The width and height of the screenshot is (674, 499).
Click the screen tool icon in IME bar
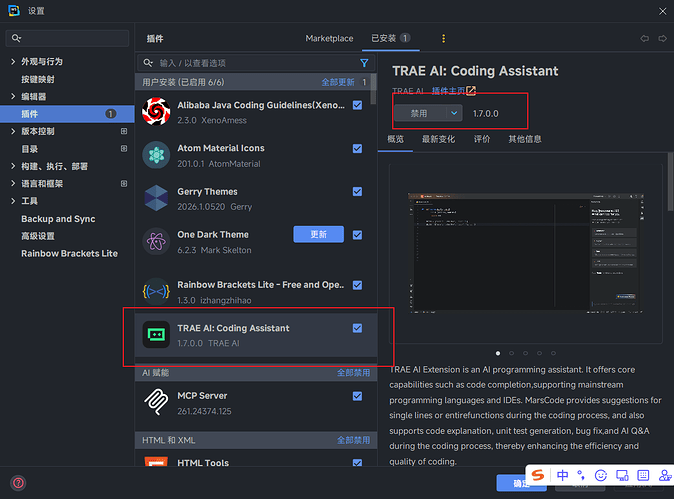(622, 475)
